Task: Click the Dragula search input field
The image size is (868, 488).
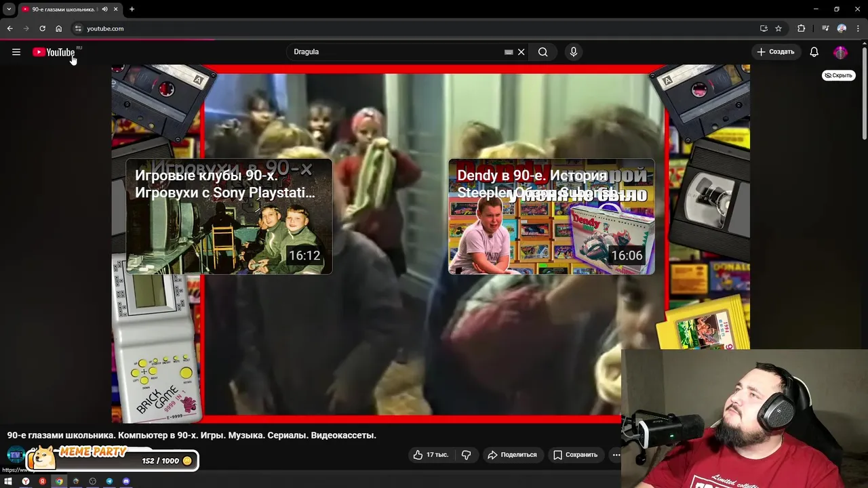Action: (397, 52)
